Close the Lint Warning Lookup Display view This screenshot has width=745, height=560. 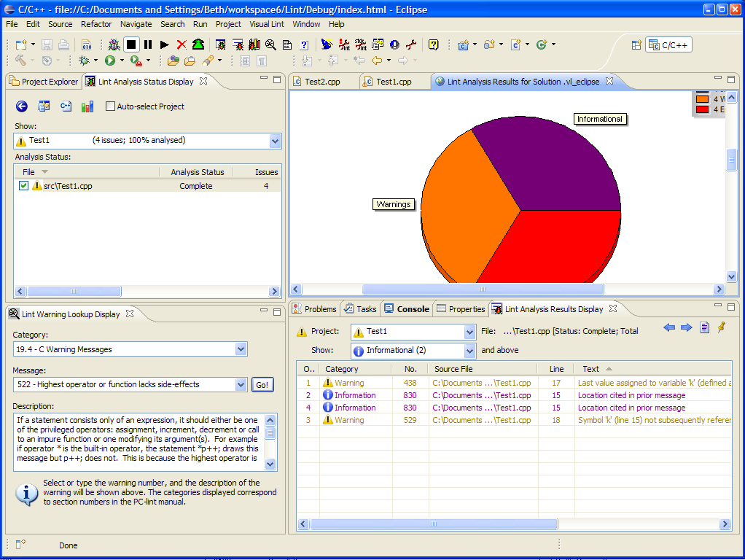tap(130, 314)
